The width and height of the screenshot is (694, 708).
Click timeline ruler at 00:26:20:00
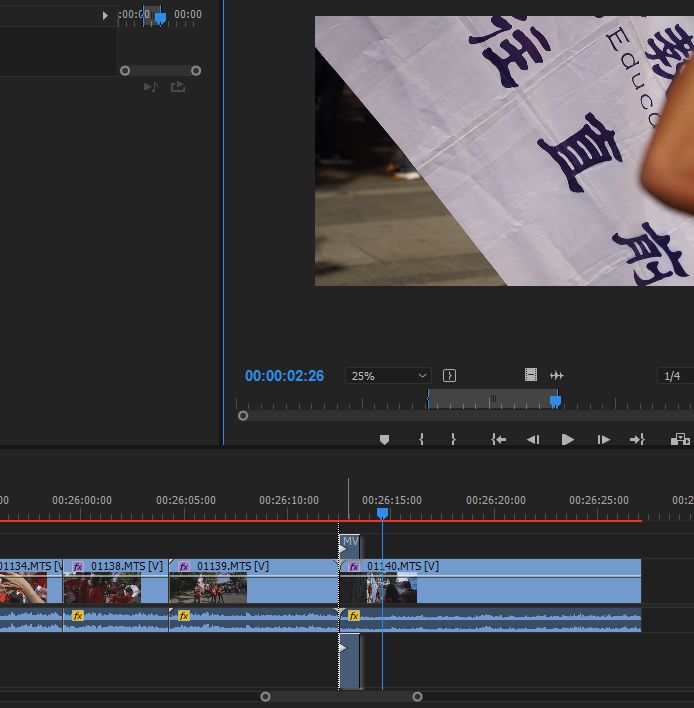point(496,500)
